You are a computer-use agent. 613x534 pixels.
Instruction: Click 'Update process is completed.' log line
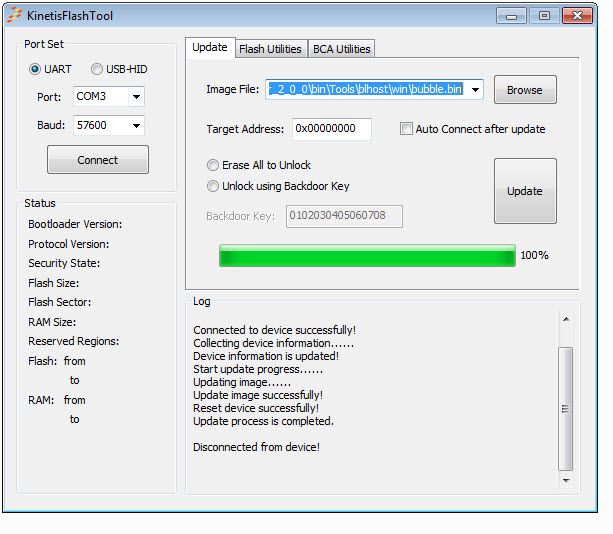(x=263, y=421)
